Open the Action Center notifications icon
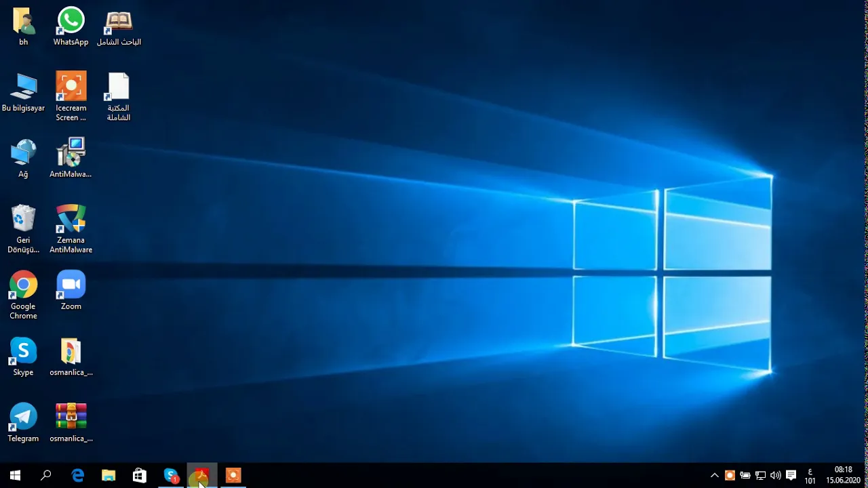The width and height of the screenshot is (868, 488). 791,475
